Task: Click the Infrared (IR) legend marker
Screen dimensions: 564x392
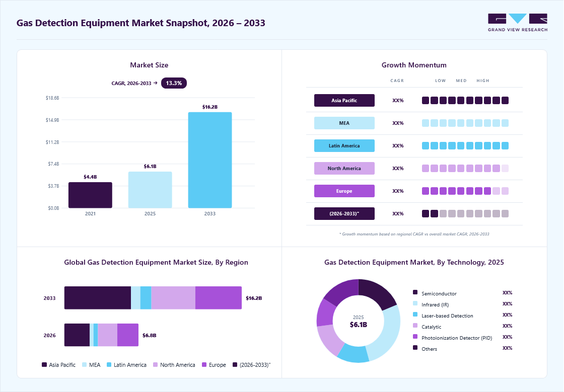Action: click(415, 303)
